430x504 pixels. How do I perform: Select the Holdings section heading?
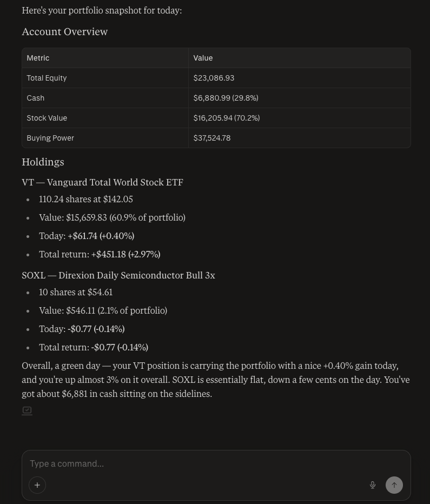coord(43,161)
